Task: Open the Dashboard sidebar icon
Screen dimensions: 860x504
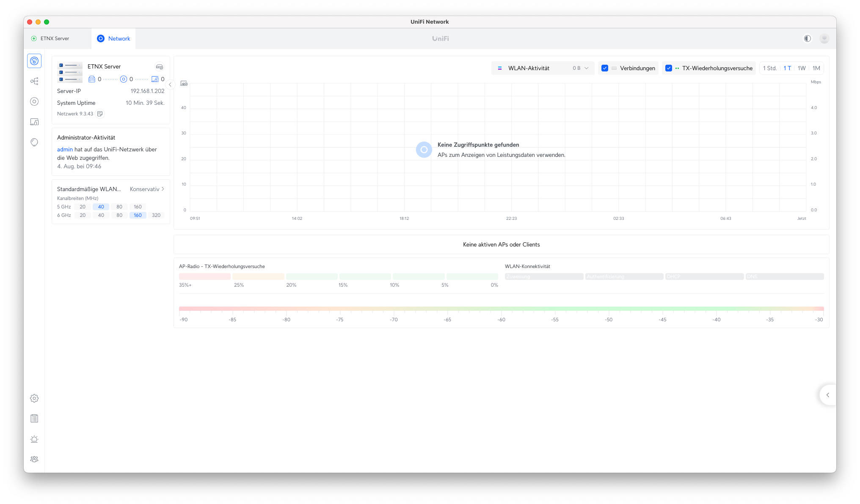Action: point(34,61)
